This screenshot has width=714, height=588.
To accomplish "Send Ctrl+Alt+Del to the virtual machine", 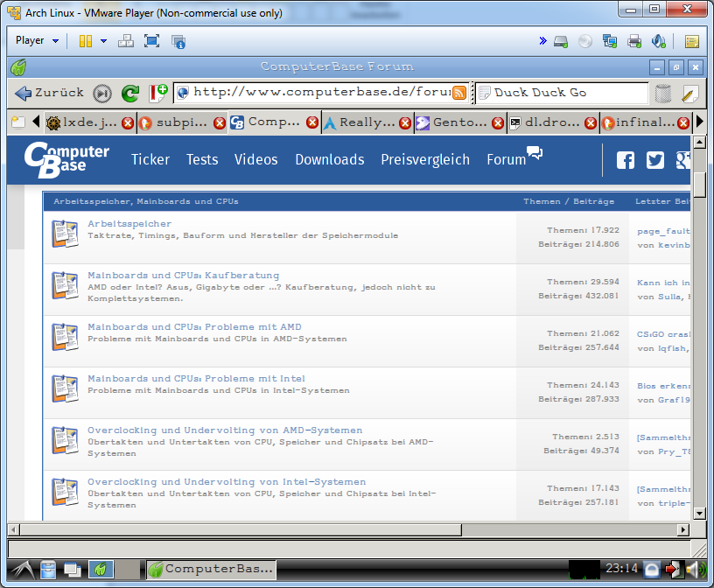I will (126, 41).
